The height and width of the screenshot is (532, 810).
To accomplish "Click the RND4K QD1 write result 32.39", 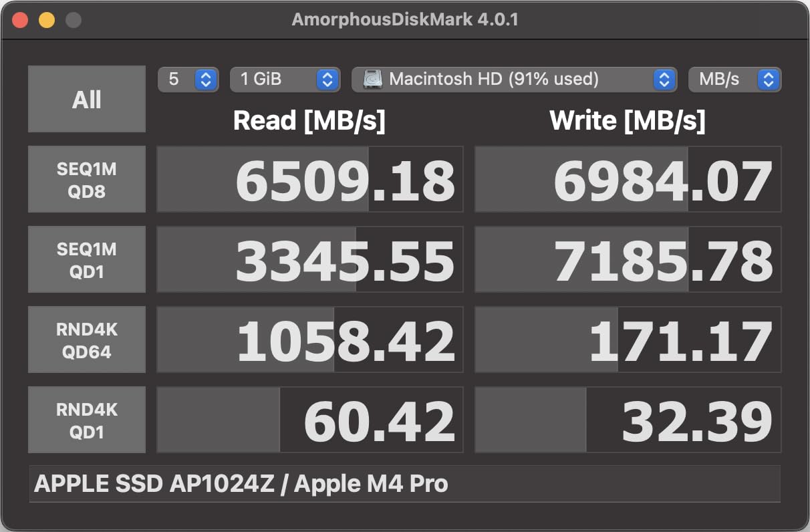I will pos(628,420).
